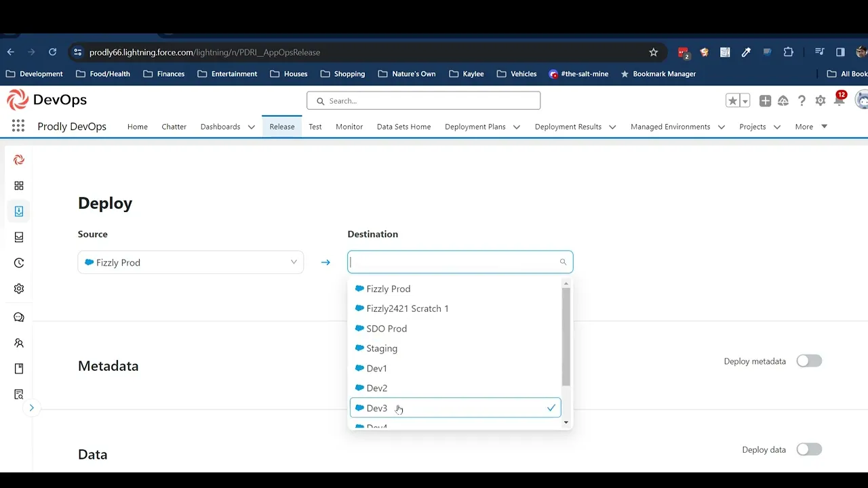Expand the Deployment Results tab chevron
Viewport: 868px width, 488px height.
(x=612, y=127)
